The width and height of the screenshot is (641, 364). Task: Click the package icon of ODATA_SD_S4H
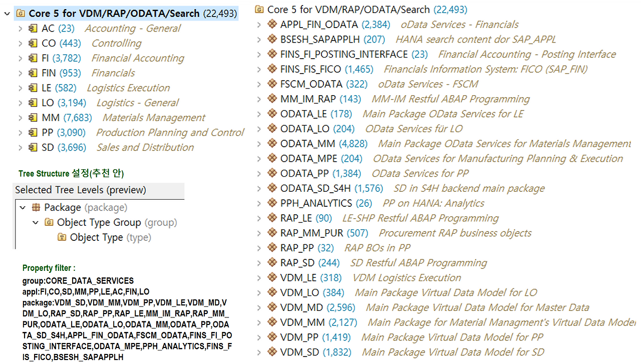click(x=272, y=188)
